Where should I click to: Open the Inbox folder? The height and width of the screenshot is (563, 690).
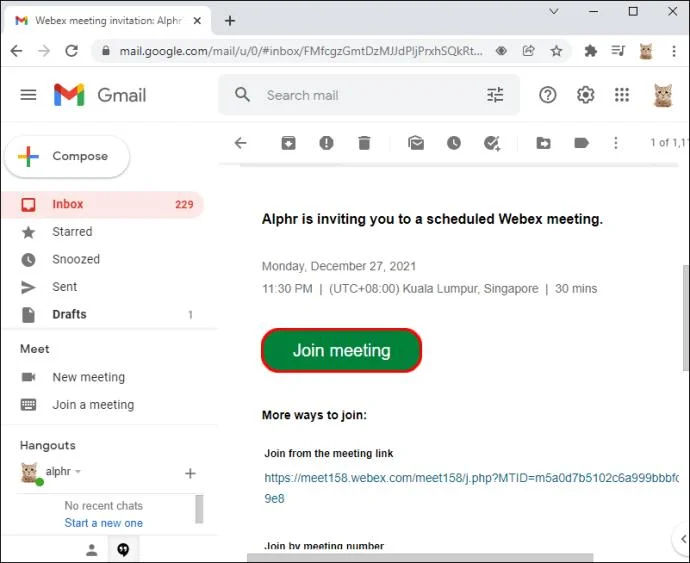103,204
